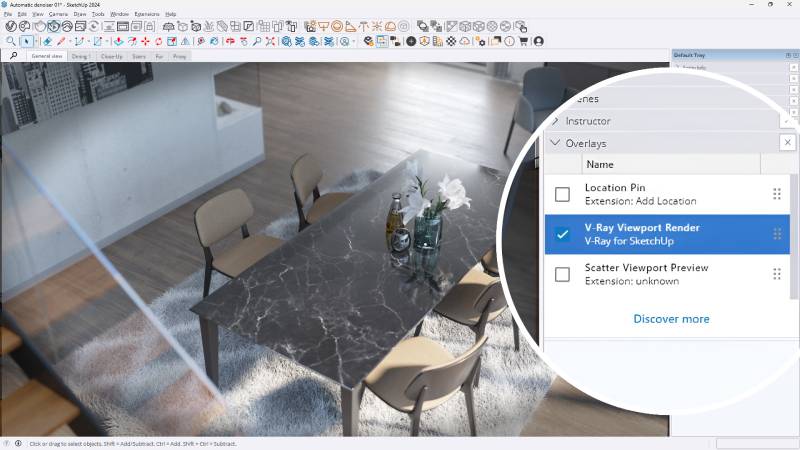Image resolution: width=800 pixels, height=450 pixels.
Task: Click the drag handle of Location Pin row
Action: (777, 194)
